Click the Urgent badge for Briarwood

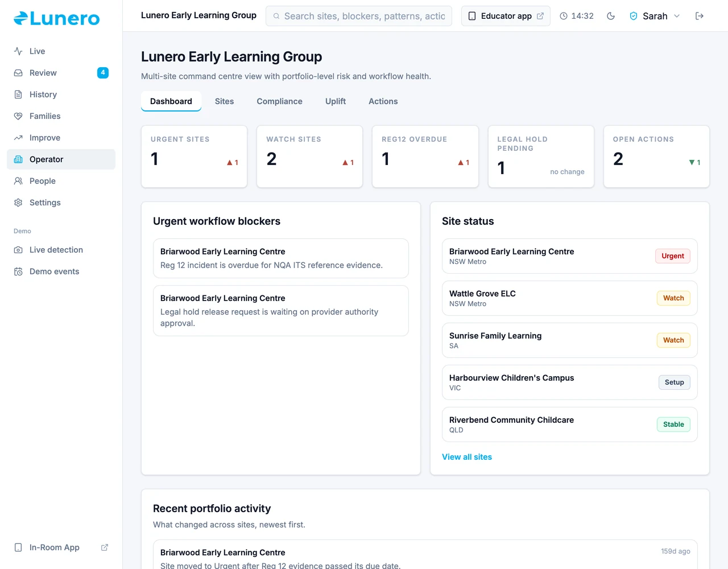673,256
